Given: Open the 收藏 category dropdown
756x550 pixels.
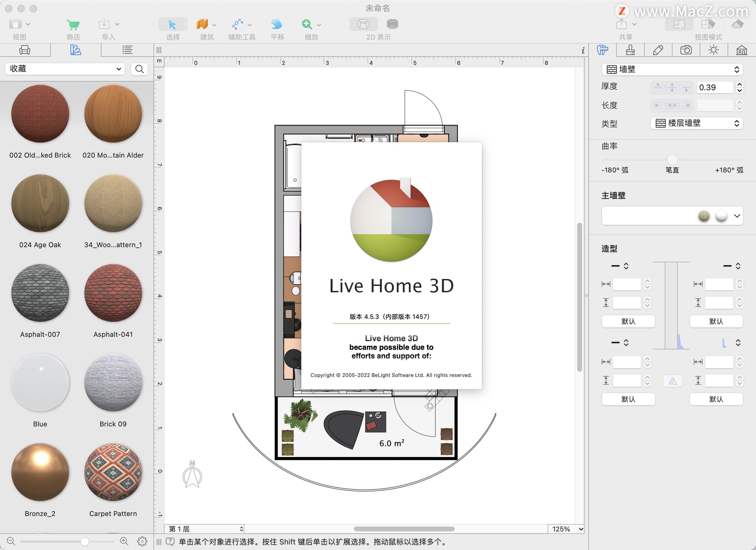Looking at the screenshot, I should (x=65, y=69).
